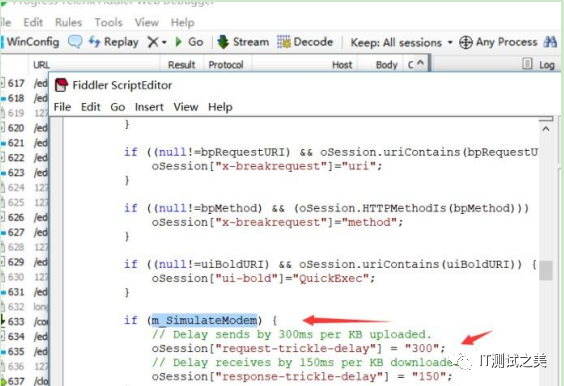
Task: Open the ScriptEditor Go menu
Action: (118, 107)
